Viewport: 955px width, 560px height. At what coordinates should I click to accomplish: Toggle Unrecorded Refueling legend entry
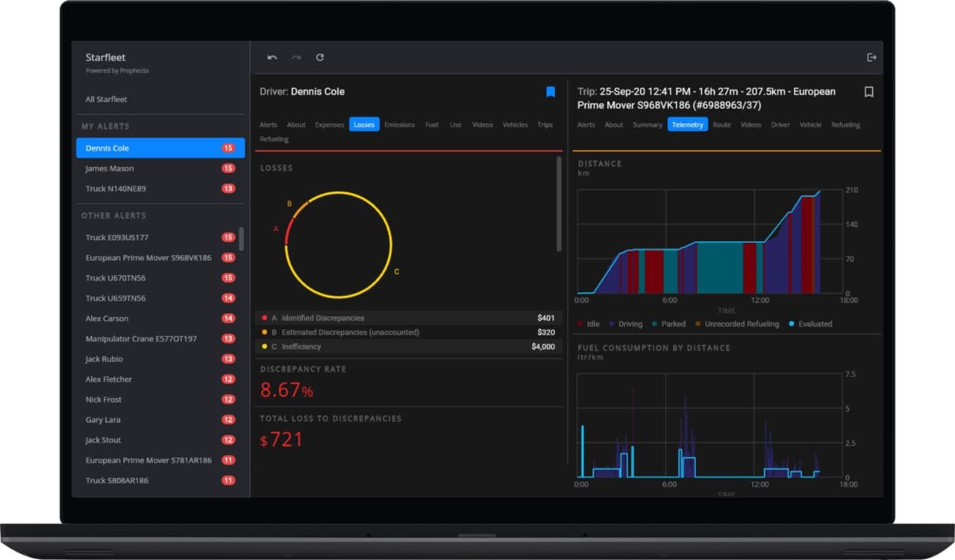736,324
